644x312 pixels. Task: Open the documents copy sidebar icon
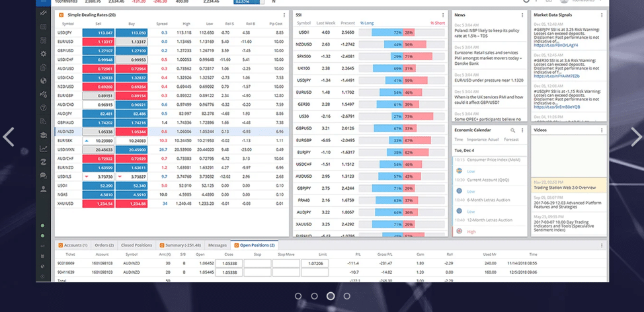43,67
